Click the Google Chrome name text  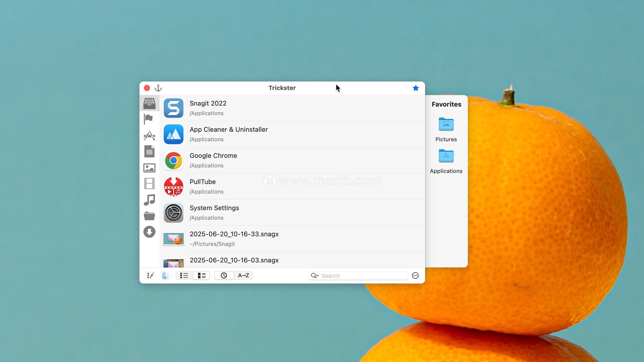(213, 156)
